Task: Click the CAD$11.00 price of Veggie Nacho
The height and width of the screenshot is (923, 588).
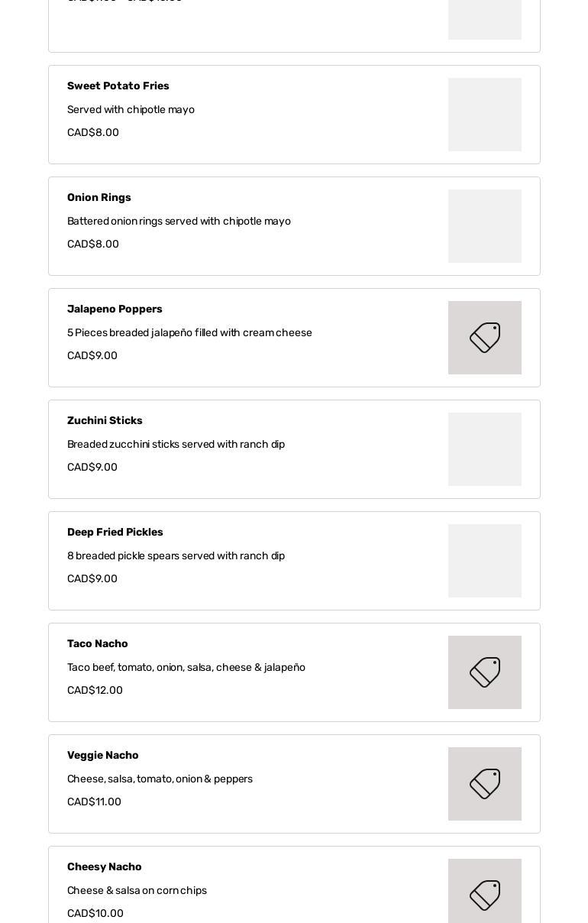Action: pyautogui.click(x=94, y=802)
